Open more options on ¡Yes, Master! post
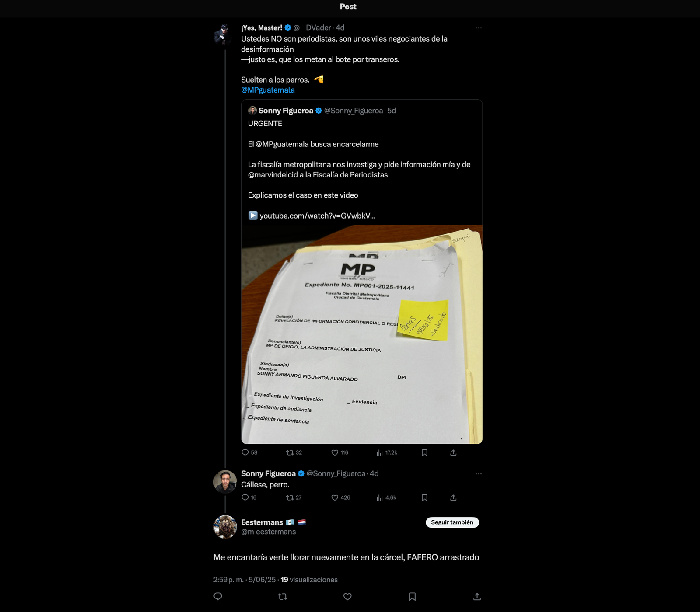The width and height of the screenshot is (700, 612). [479, 28]
